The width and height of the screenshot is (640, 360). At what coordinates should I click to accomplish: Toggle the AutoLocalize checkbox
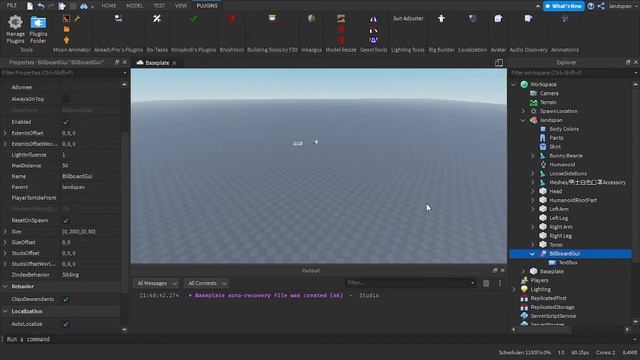(66, 324)
